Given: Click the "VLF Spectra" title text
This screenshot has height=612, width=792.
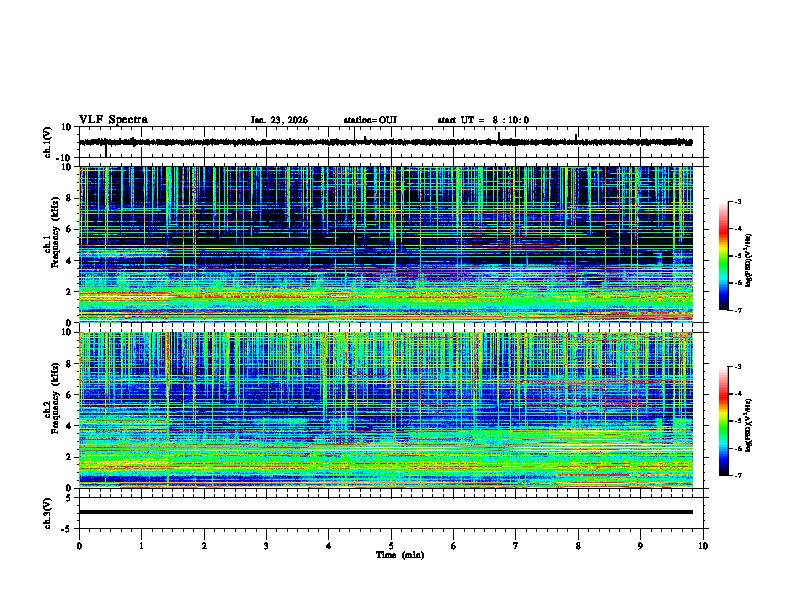Looking at the screenshot, I should 113,119.
